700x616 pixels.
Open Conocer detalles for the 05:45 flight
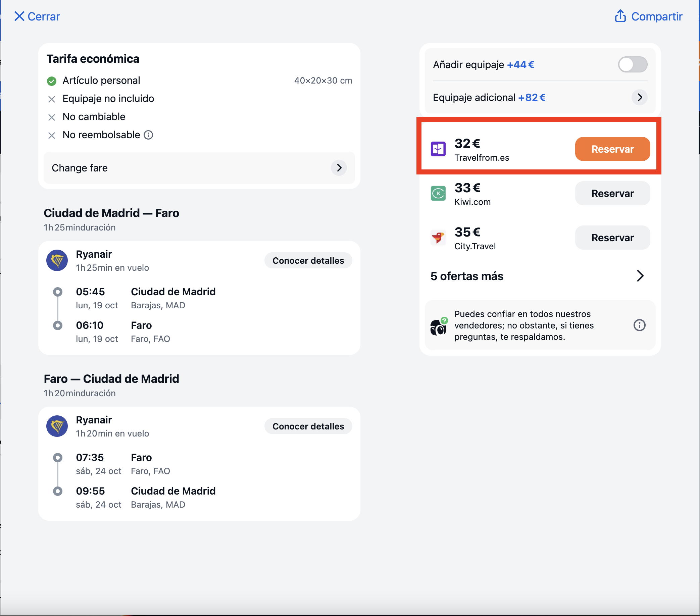pyautogui.click(x=308, y=261)
